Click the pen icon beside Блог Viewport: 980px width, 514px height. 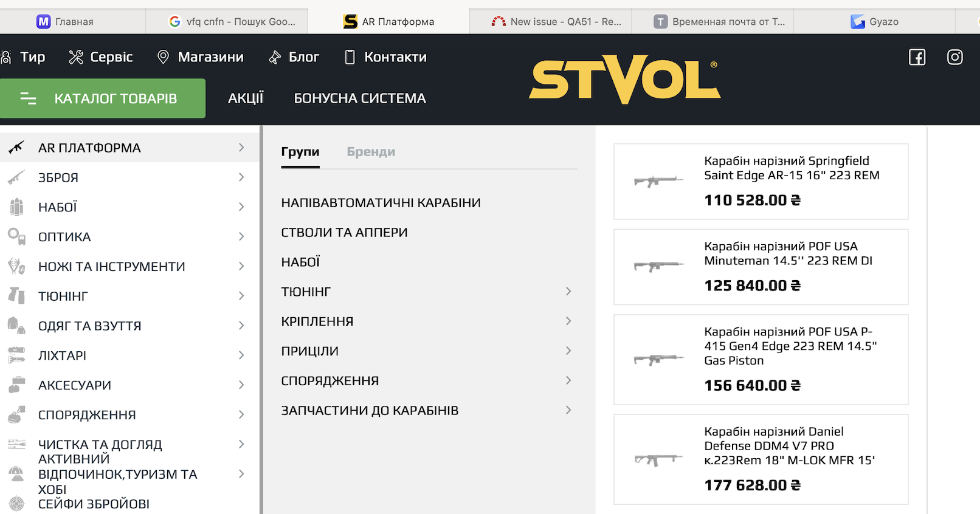click(275, 57)
